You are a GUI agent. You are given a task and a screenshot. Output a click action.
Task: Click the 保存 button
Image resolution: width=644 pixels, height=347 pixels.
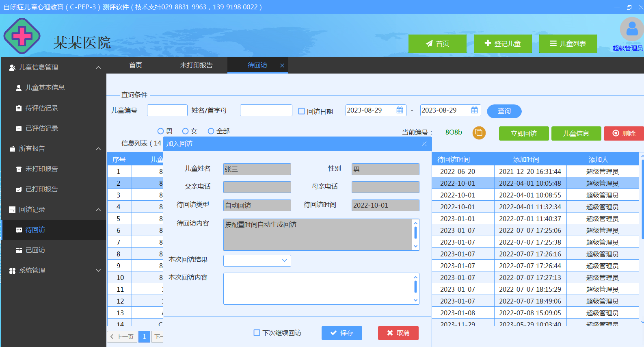coord(341,333)
